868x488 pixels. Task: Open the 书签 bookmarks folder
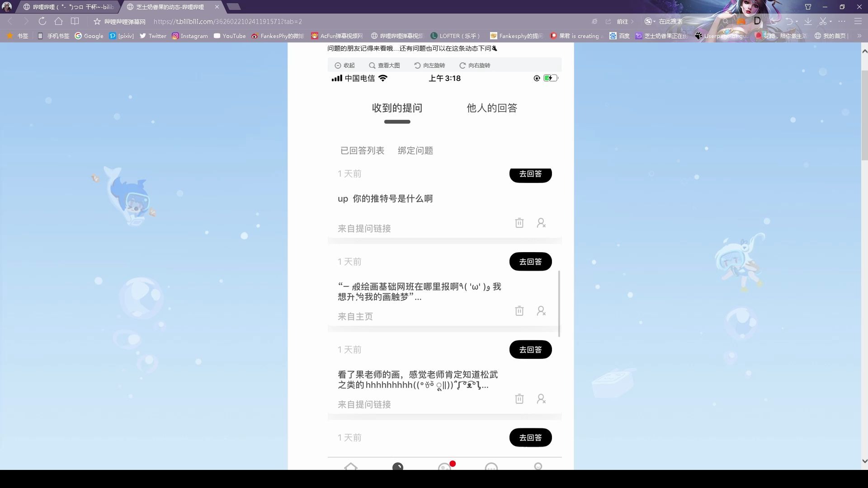(x=17, y=36)
